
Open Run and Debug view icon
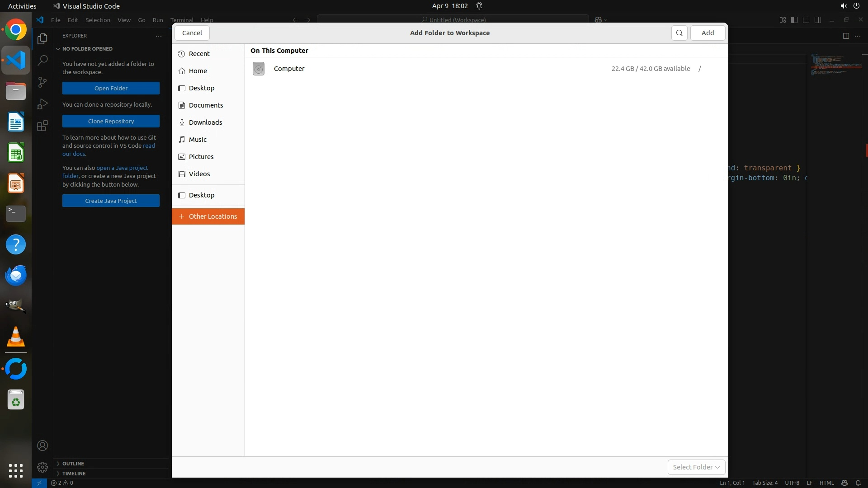tap(42, 104)
